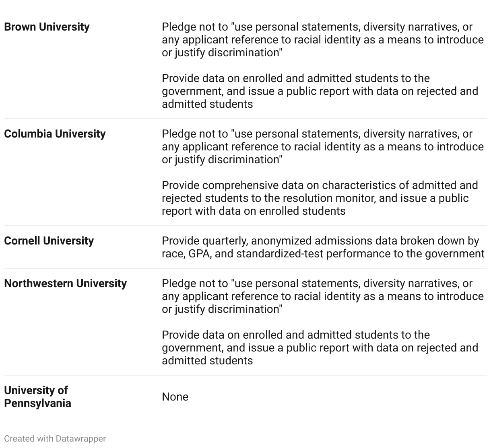Image resolution: width=491 pixels, height=448 pixels.
Task: Click the "None" cell for Pennsylvania
Action: (x=175, y=397)
